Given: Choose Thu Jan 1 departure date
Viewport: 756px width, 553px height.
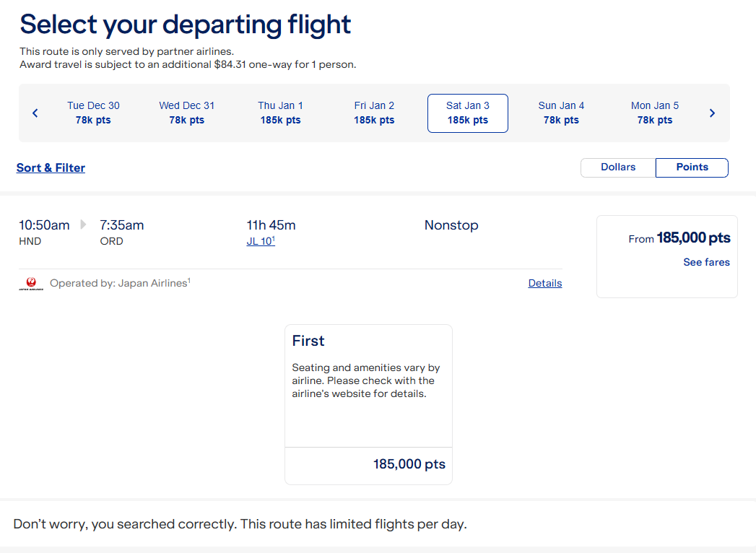Looking at the screenshot, I should (x=280, y=113).
